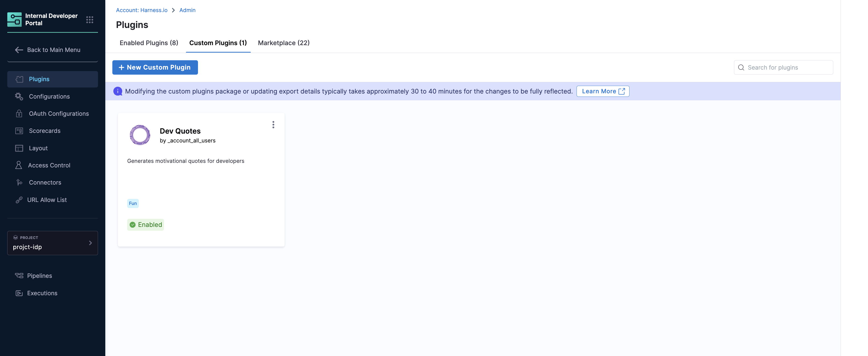Click the Layout sidebar icon
This screenshot has width=868, height=356.
point(19,148)
